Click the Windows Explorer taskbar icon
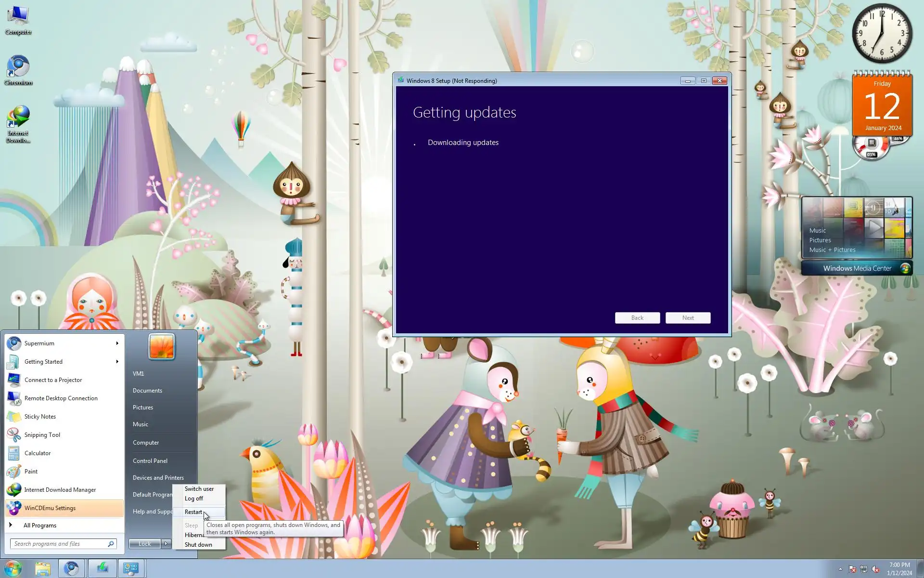The width and height of the screenshot is (924, 578). (x=43, y=569)
